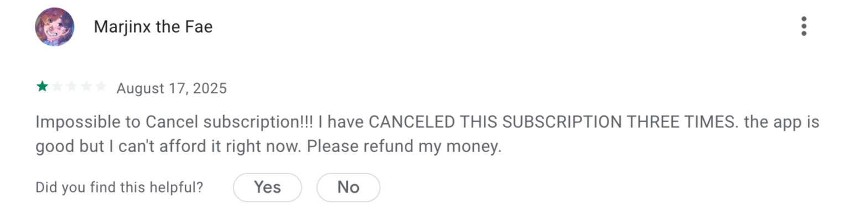Open the three-dot review options menu
Image resolution: width=868 pixels, height=224 pixels.
pyautogui.click(x=803, y=27)
